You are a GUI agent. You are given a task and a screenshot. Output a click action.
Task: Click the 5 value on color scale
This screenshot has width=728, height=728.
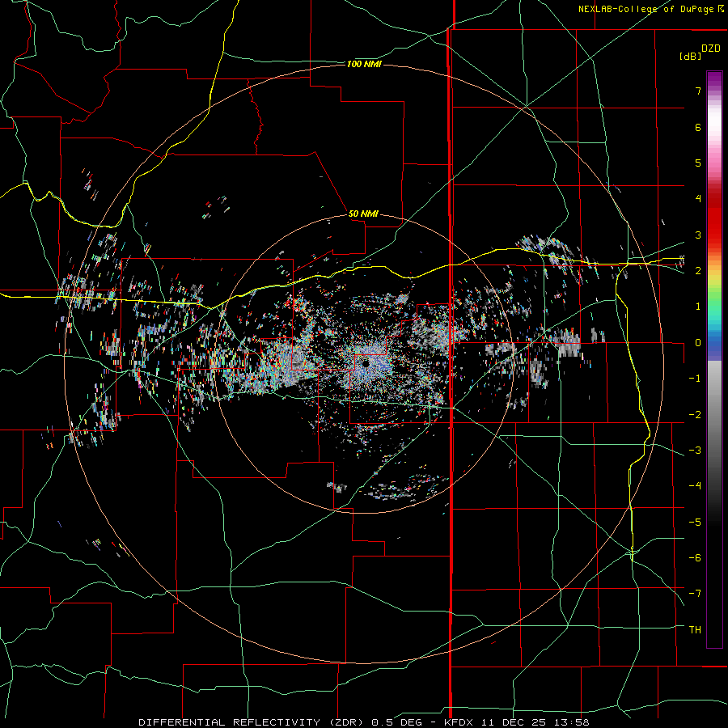click(698, 163)
